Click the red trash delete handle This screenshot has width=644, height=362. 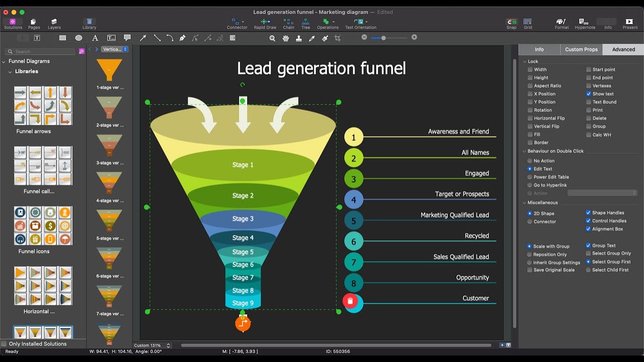(350, 301)
